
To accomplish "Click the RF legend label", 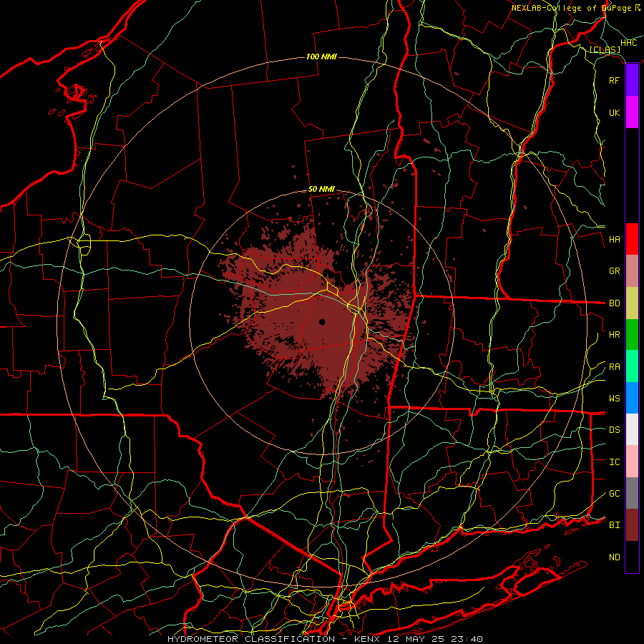I will coord(614,80).
